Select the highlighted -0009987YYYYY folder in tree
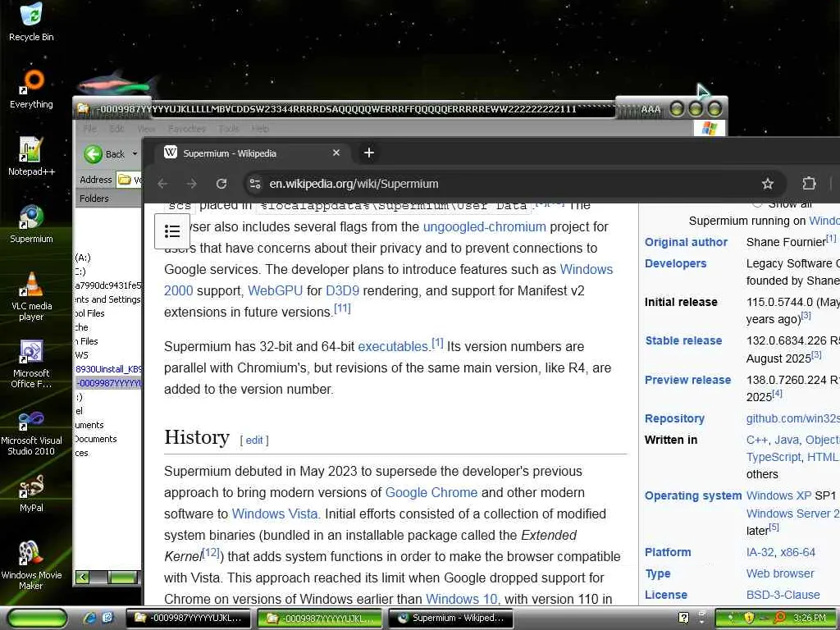Image resolution: width=840 pixels, height=630 pixels. (x=109, y=383)
